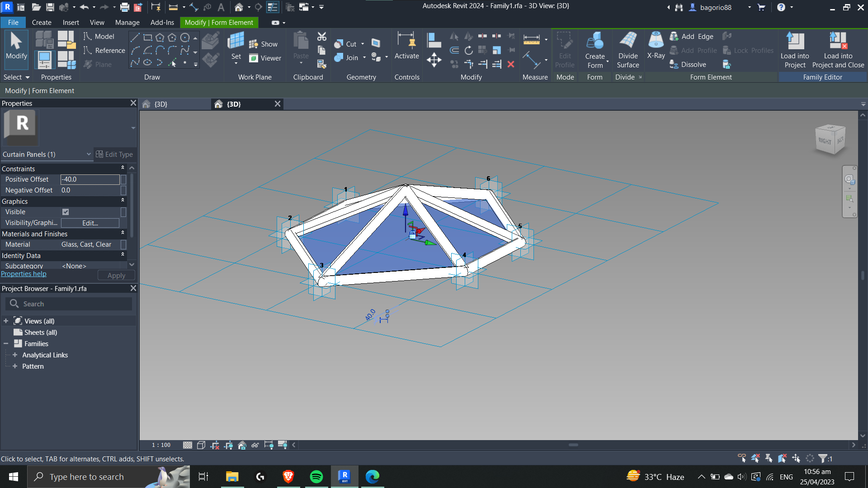868x488 pixels.
Task: Select the Rectangle draw tool
Action: (147, 38)
